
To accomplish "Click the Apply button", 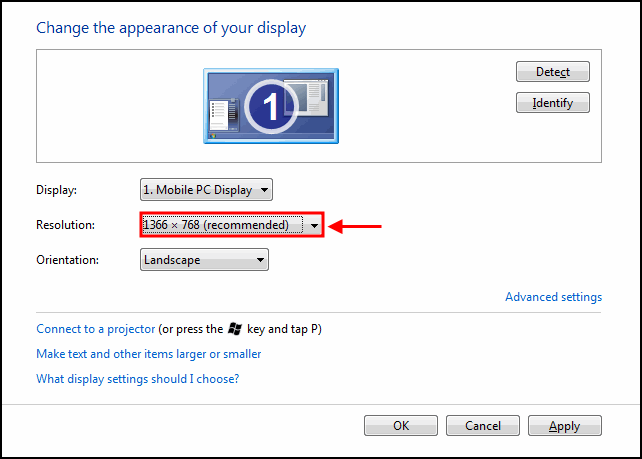I will click(564, 426).
